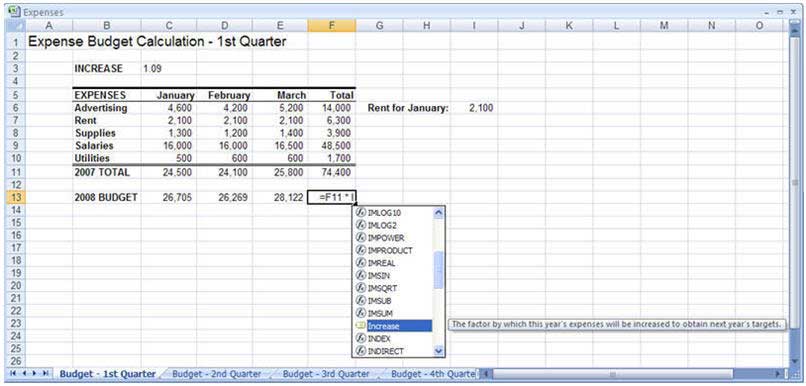Click the January column heading cell
The image size is (806, 386).
(169, 96)
